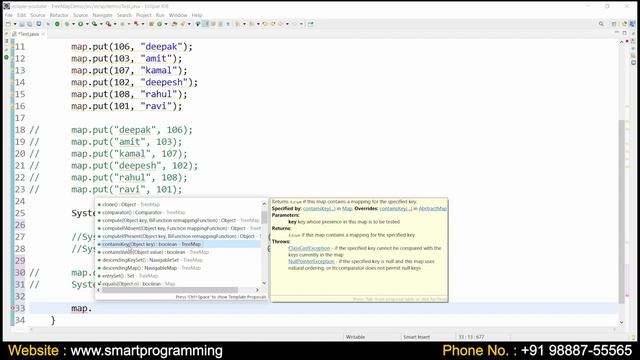
Task: Open the Coverage dropdown arrow
Action: (x=101, y=24)
